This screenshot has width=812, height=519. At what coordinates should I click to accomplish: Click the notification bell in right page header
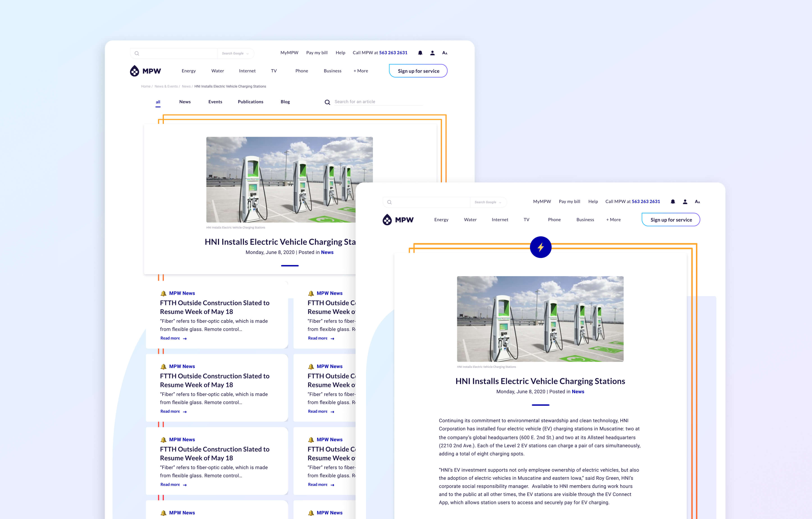[x=673, y=202]
